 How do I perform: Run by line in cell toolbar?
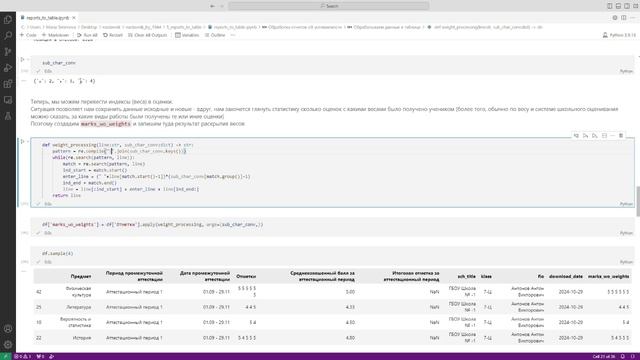click(576, 136)
